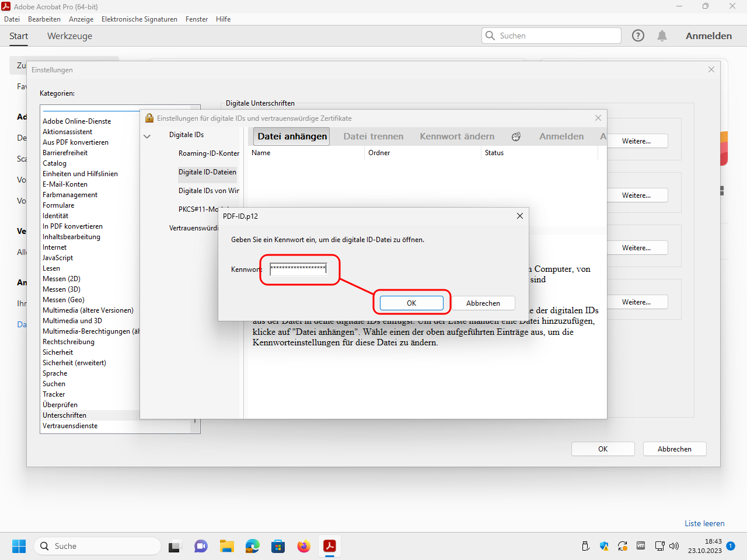Viewport: 747px width, 560px height.
Task: Open File Explorer from the taskbar
Action: pyautogui.click(x=226, y=546)
